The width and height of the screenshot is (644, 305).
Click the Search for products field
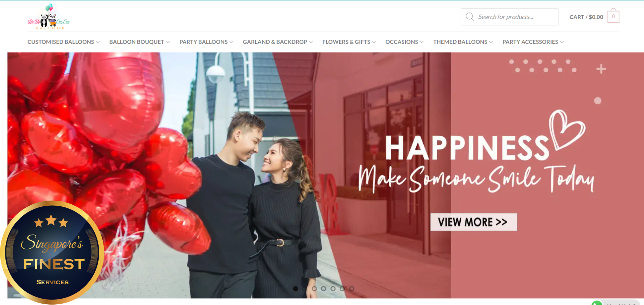click(509, 17)
